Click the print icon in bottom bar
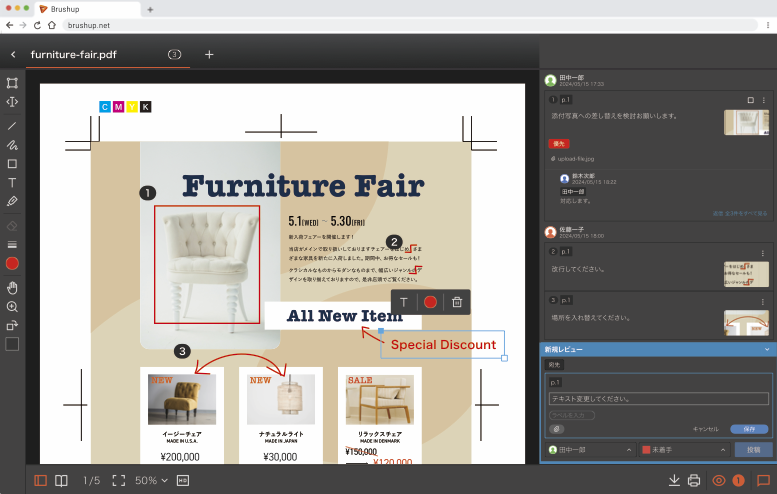Viewport: 777px width, 494px height. click(694, 480)
